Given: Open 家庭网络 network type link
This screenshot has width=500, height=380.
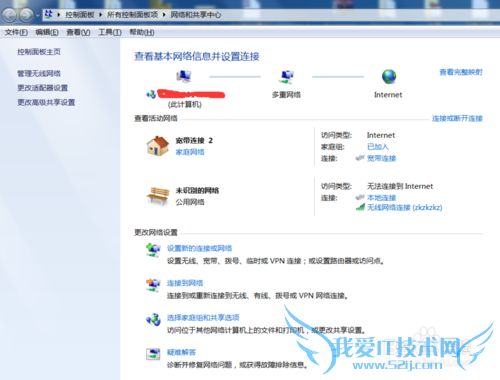Looking at the screenshot, I should point(190,152).
